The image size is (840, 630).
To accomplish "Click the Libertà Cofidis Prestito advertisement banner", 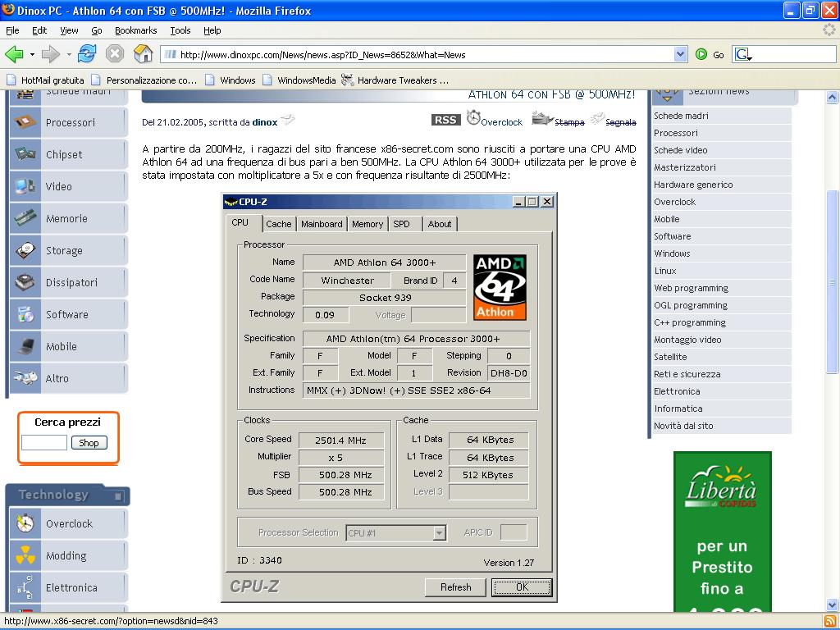I will [x=722, y=532].
